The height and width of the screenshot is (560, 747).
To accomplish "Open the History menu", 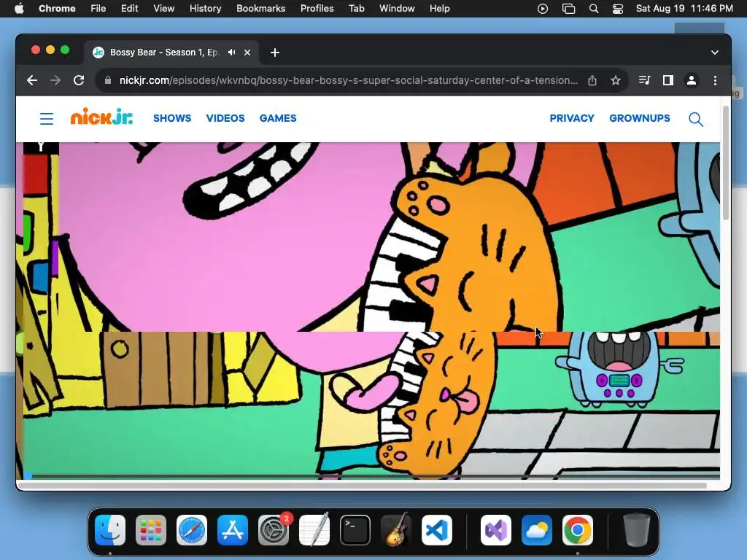I will 205,9.
